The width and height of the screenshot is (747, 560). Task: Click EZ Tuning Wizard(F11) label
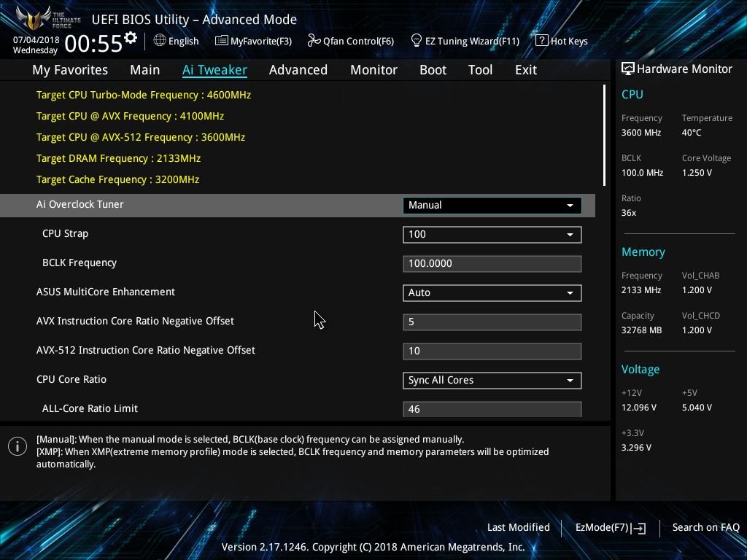(472, 41)
